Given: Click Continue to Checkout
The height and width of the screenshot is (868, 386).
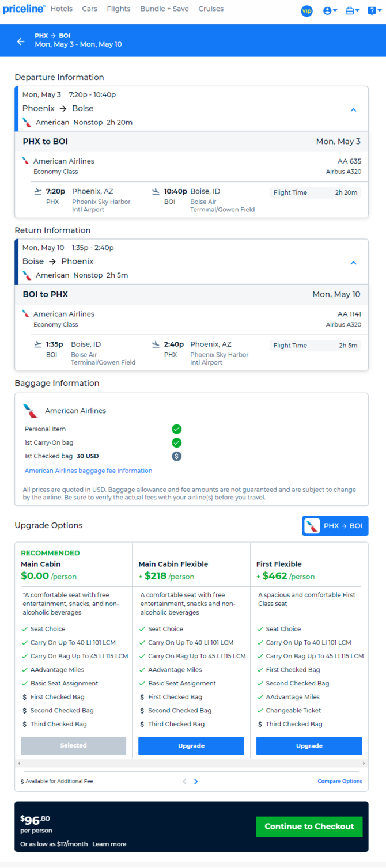Looking at the screenshot, I should click(x=309, y=827).
